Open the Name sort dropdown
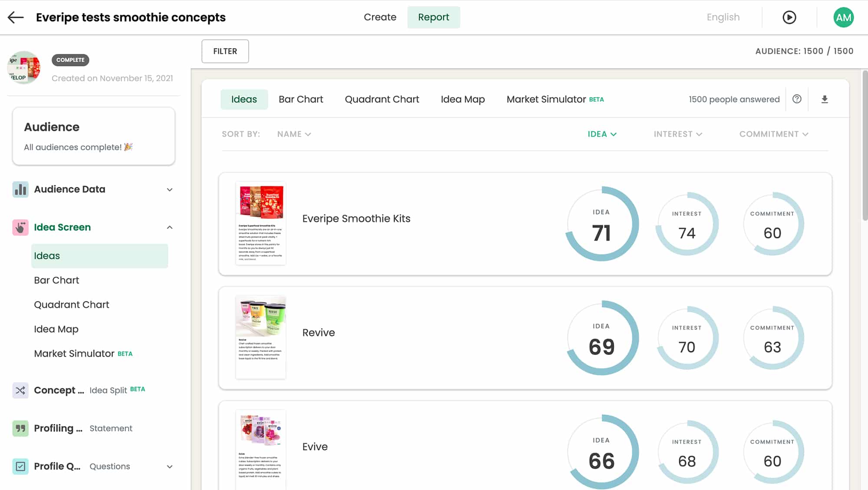 294,134
